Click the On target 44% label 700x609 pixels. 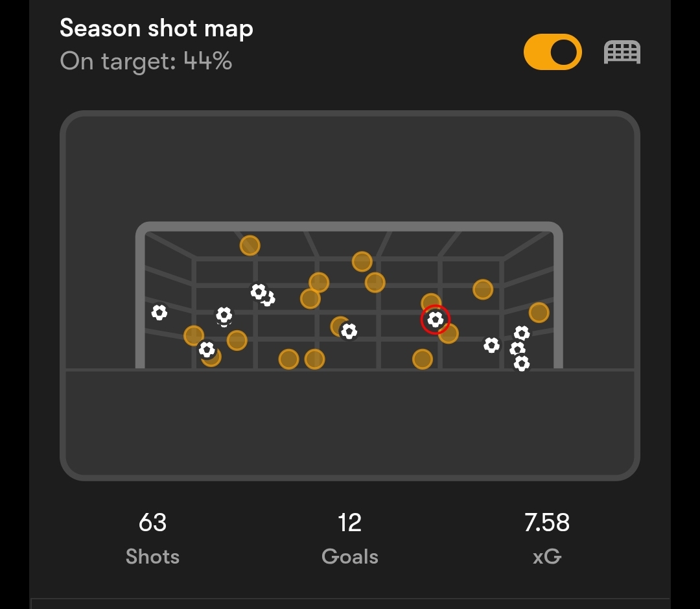pyautogui.click(x=146, y=61)
